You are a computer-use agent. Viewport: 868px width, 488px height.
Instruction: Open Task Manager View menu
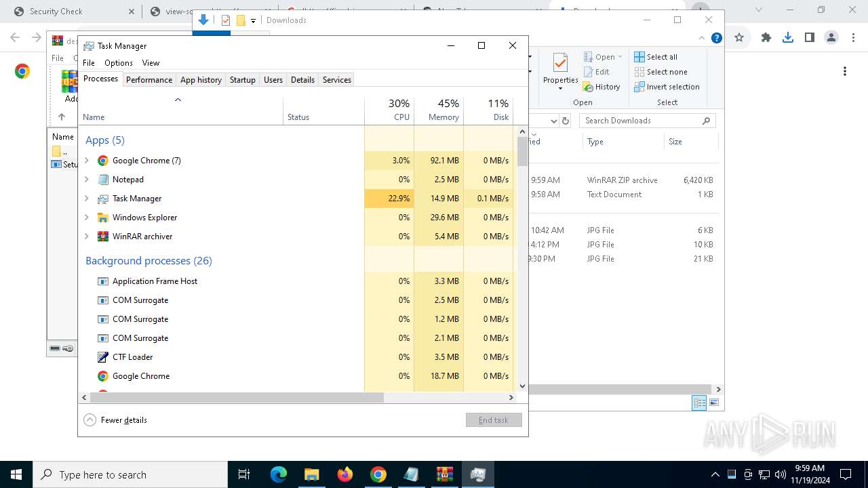click(151, 63)
